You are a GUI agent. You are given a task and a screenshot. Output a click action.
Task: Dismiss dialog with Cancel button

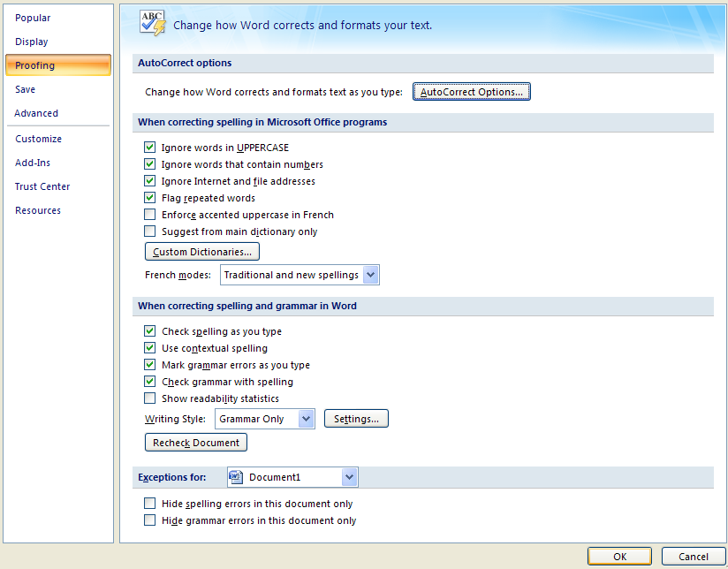coord(694,556)
